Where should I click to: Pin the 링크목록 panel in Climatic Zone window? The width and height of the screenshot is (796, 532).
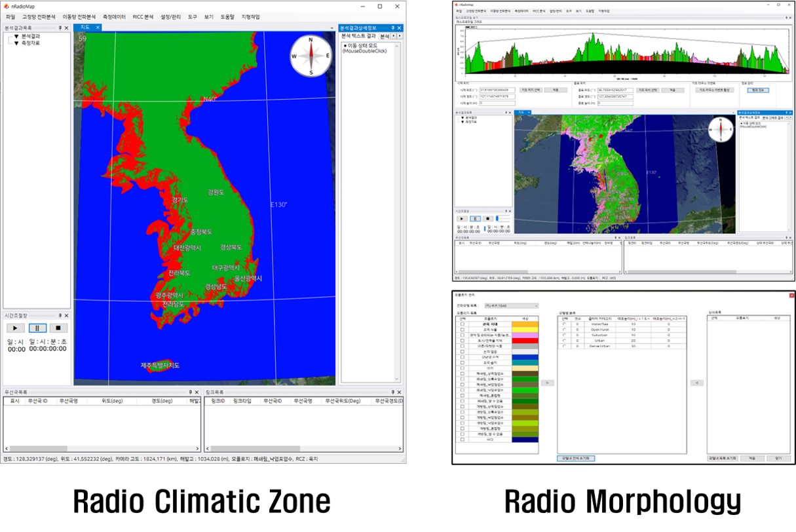392,392
